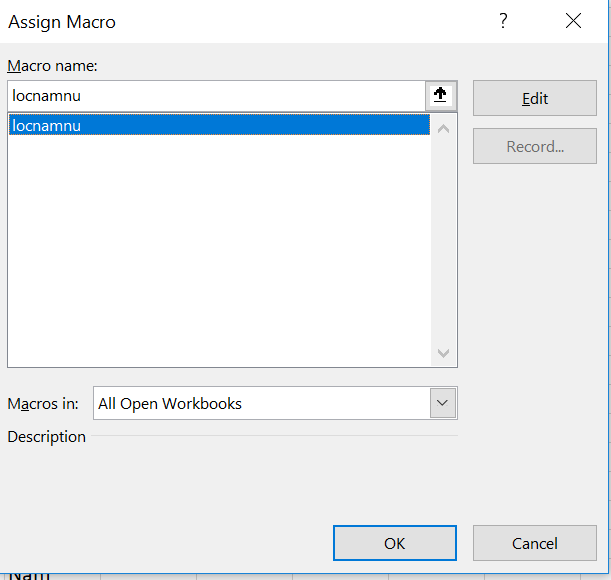Open the All Open Workbooks combo box
Viewport: 611px width, 580px height.
pos(262,403)
